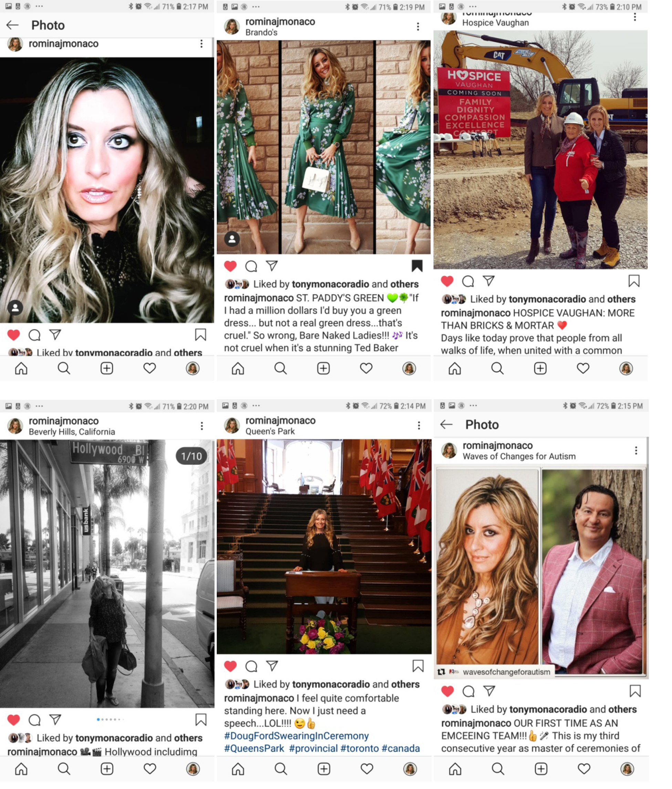Open the three-dot menu on the Beverly Hills post

pos(202,426)
